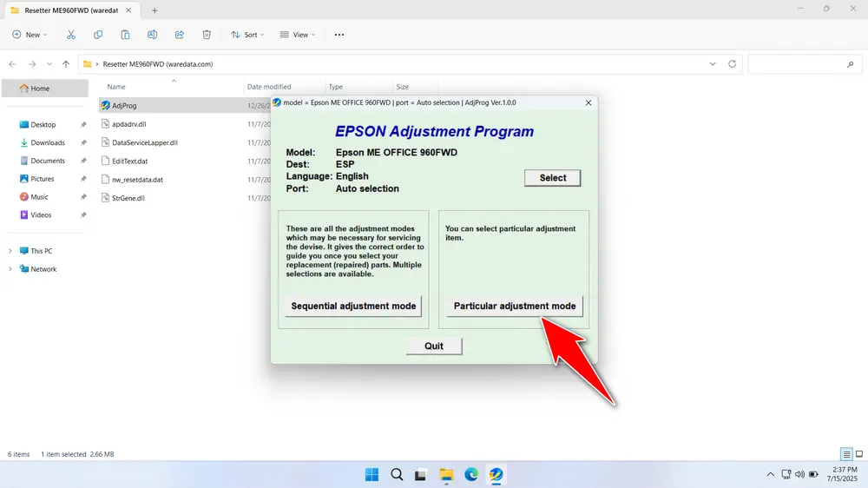This screenshot has height=488, width=868.
Task: Open Documents in navigation pane
Action: [x=48, y=161]
